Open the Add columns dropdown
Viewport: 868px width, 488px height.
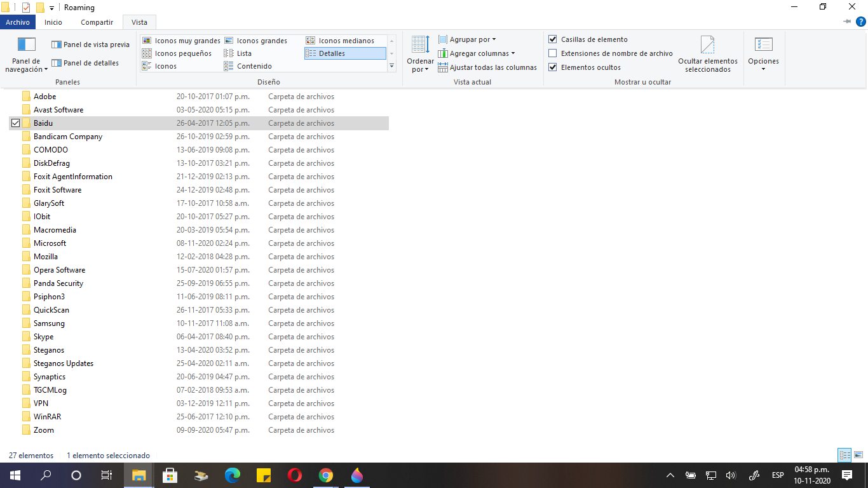pyautogui.click(x=477, y=53)
